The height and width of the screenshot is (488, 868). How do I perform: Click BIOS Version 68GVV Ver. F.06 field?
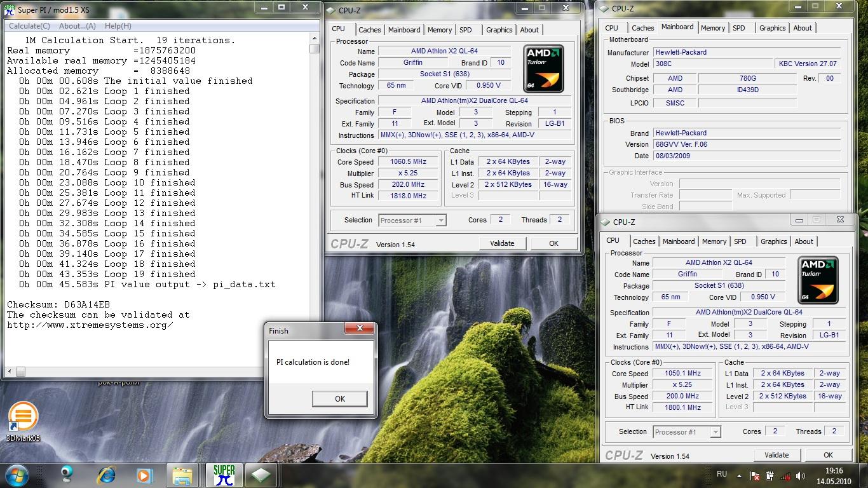(747, 144)
